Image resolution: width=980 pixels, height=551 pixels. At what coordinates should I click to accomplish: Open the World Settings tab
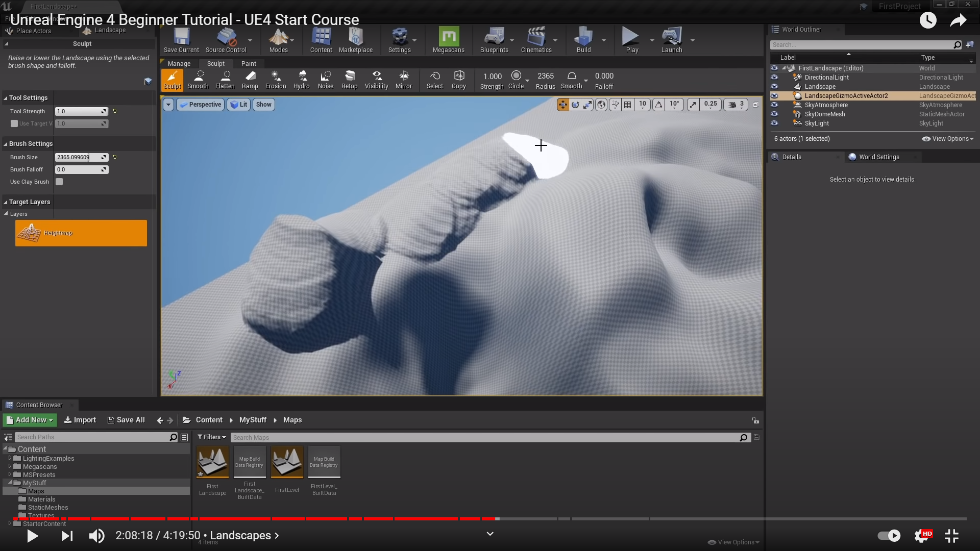coord(878,157)
